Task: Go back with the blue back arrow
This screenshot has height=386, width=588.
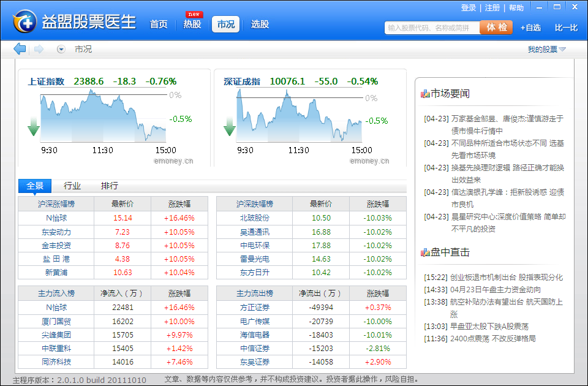Action: pos(20,49)
